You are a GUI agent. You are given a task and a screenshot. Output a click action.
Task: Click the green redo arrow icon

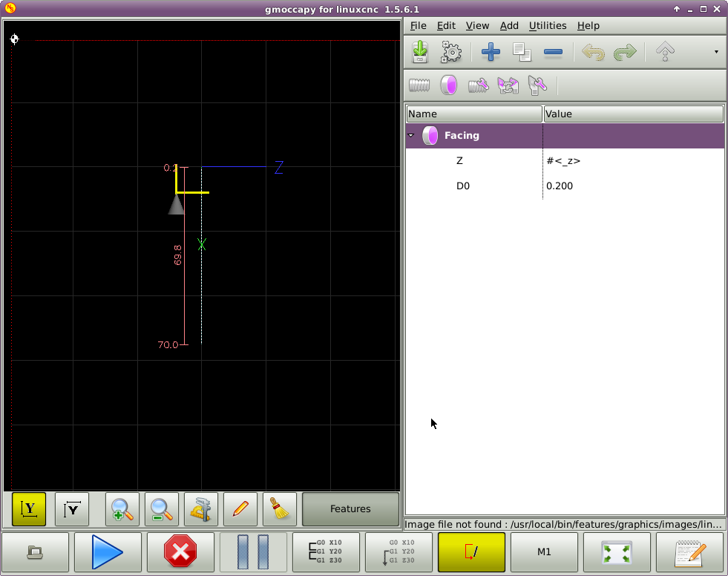tap(625, 52)
